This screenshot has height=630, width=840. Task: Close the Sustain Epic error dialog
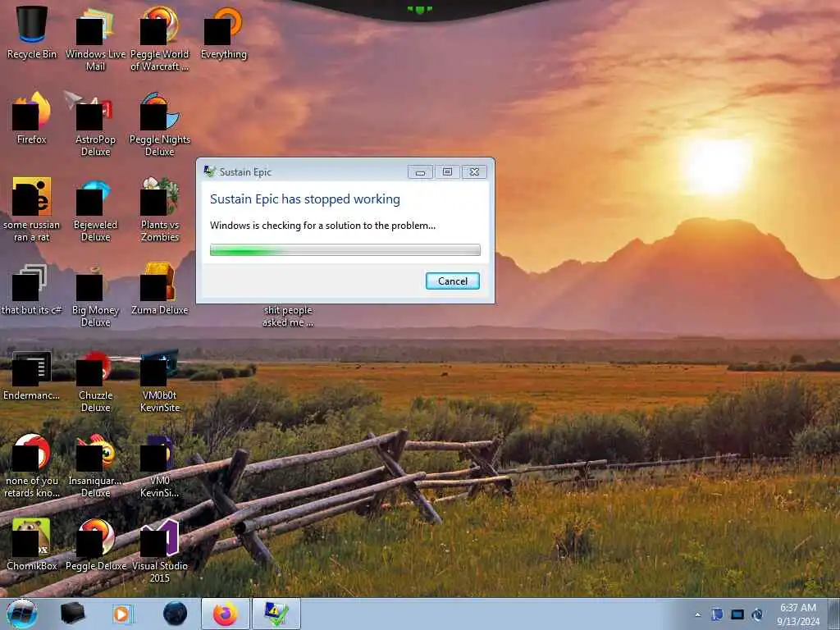[x=474, y=172]
